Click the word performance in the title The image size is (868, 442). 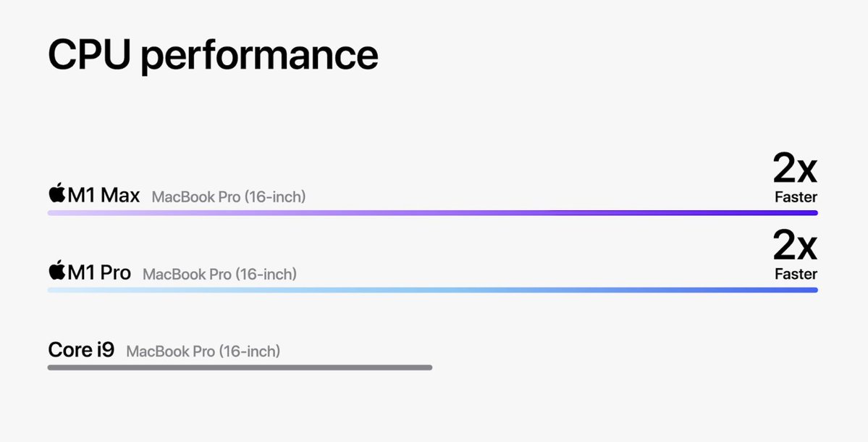260,57
